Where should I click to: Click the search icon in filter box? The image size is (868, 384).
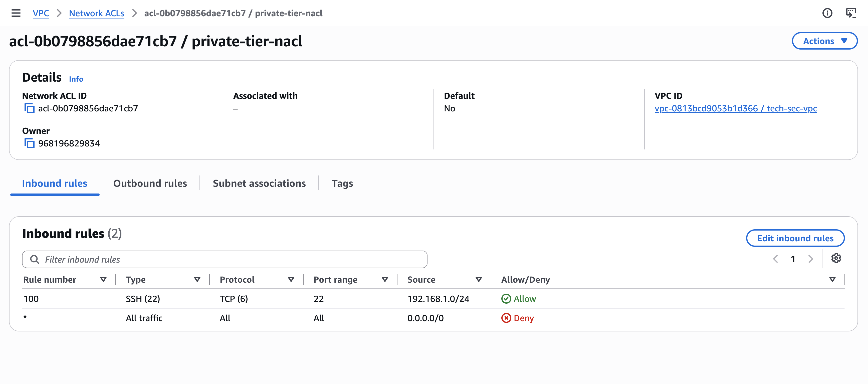tap(34, 259)
